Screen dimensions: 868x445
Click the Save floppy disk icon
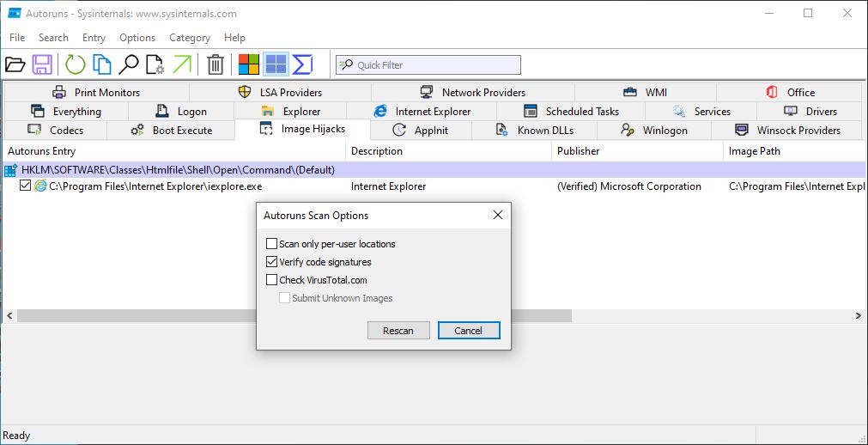pyautogui.click(x=42, y=64)
